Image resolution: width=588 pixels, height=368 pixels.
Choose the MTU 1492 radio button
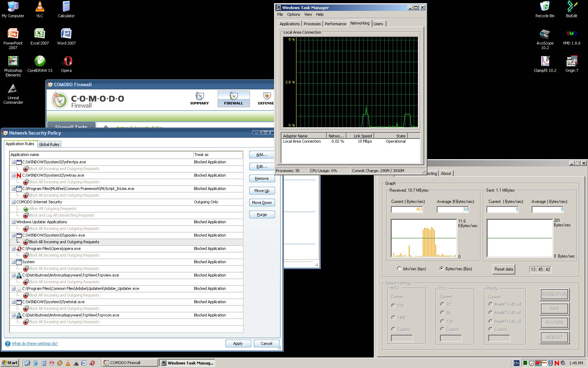coord(393,318)
